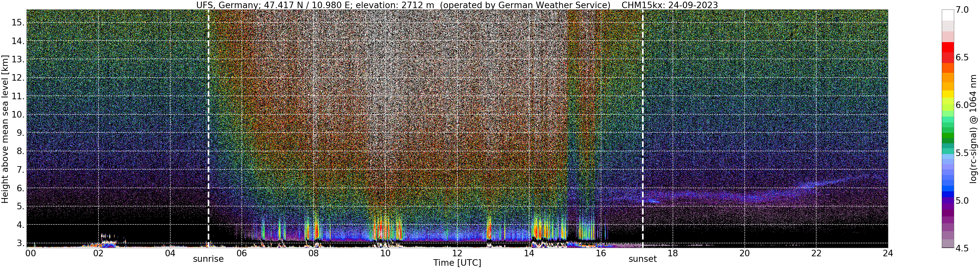
Task: Click the x-axis tick label 02
Action: click(98, 253)
